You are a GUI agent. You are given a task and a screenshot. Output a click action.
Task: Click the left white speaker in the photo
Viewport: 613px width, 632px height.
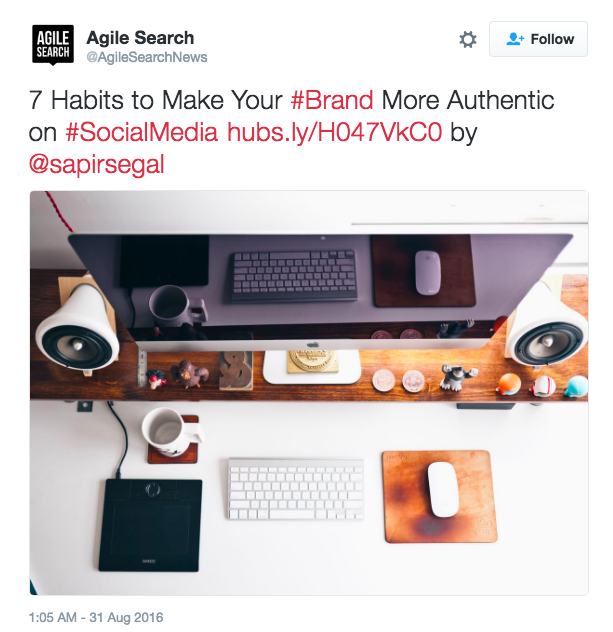click(x=77, y=327)
